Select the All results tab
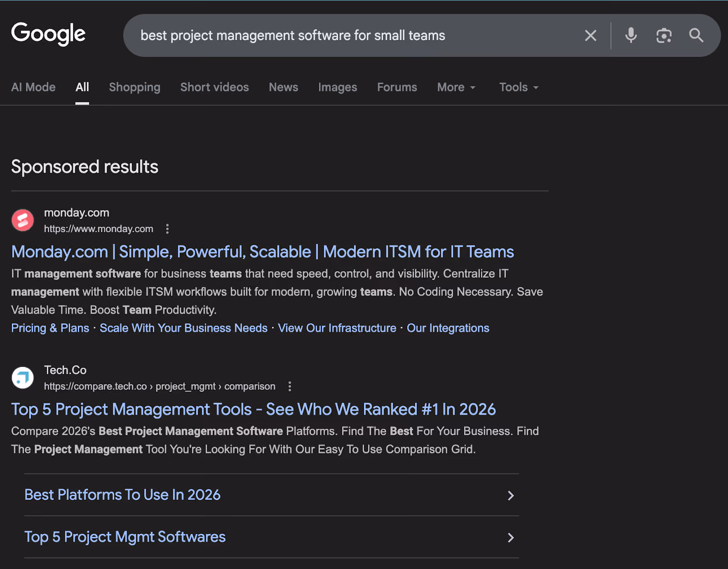Screen dimensions: 728x569 point(82,87)
